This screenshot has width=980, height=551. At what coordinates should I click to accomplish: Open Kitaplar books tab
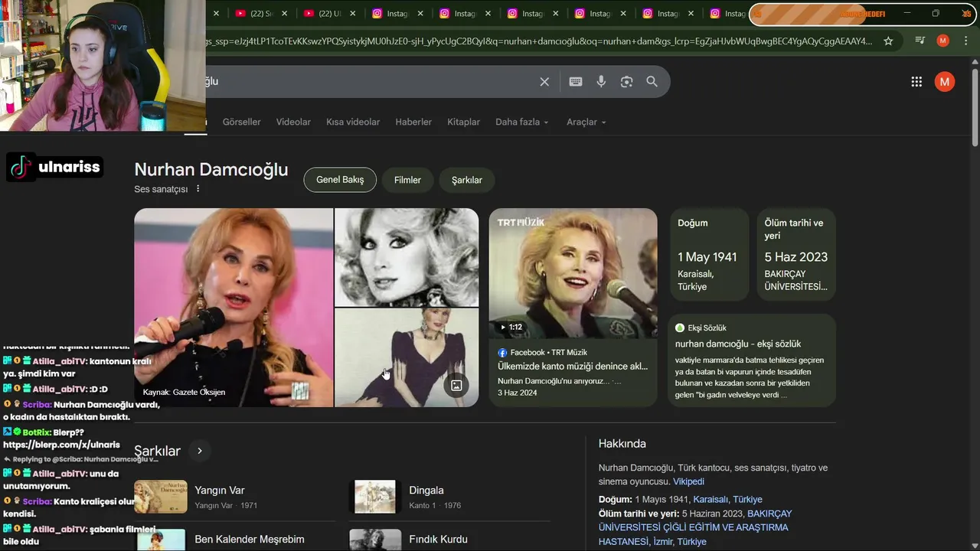coord(463,122)
